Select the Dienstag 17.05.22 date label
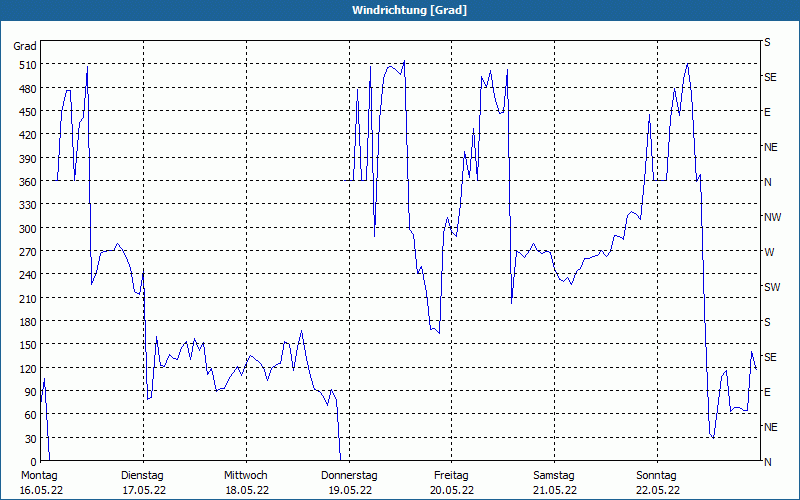The height and width of the screenshot is (500, 800). click(x=142, y=482)
